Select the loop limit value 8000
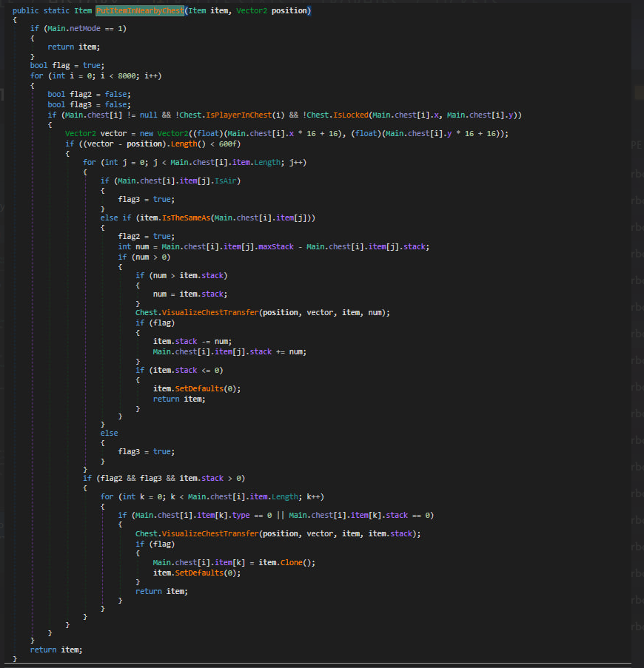The height and width of the screenshot is (668, 644). [127, 76]
